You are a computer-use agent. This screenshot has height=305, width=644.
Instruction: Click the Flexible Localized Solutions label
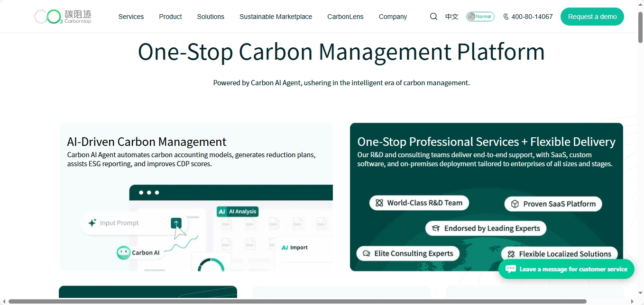565,254
